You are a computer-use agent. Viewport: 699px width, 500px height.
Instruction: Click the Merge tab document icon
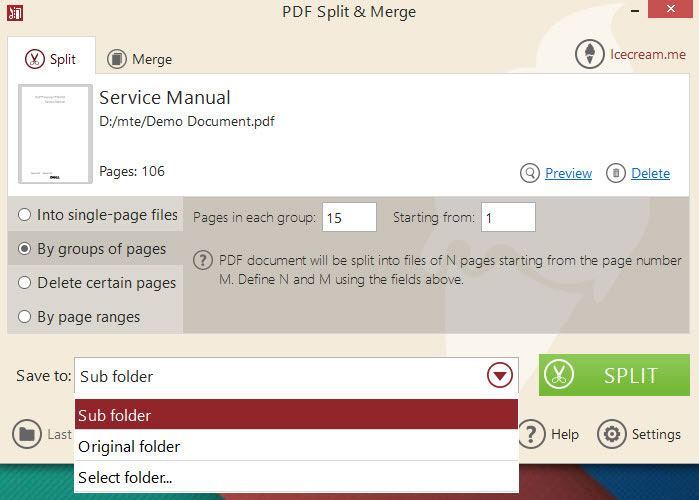[x=117, y=59]
